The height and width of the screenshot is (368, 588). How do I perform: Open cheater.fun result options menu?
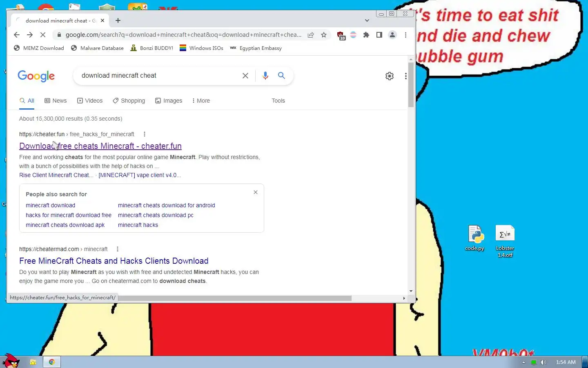pyautogui.click(x=144, y=134)
